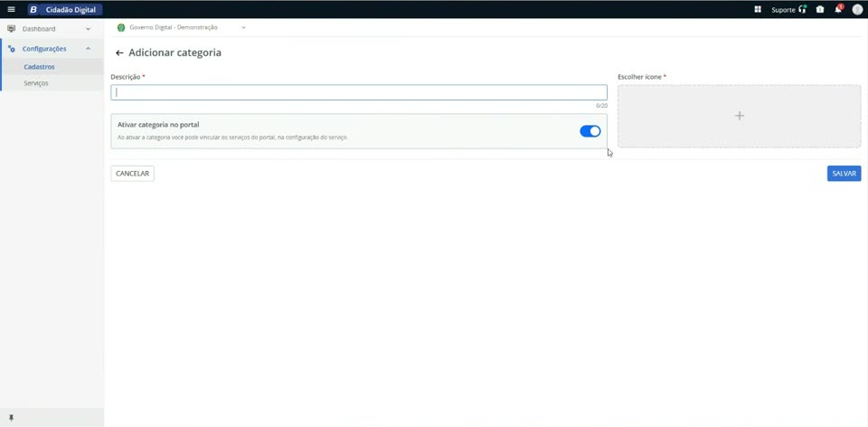
Task: Expand the Dashboard menu chevron
Action: tap(88, 29)
